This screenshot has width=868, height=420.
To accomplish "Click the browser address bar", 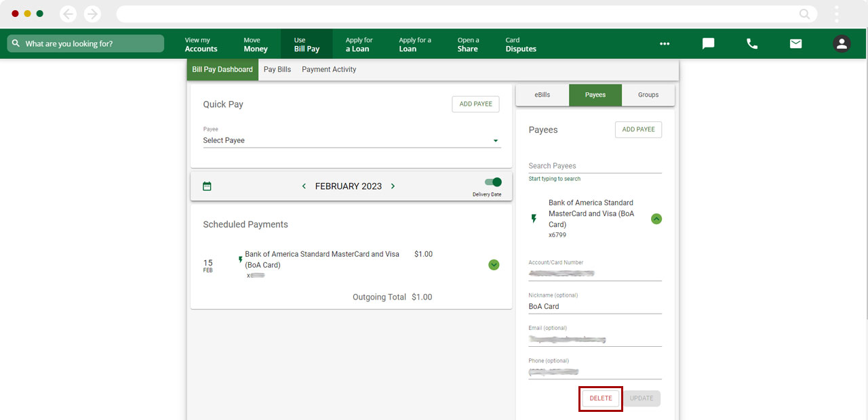I will click(467, 14).
